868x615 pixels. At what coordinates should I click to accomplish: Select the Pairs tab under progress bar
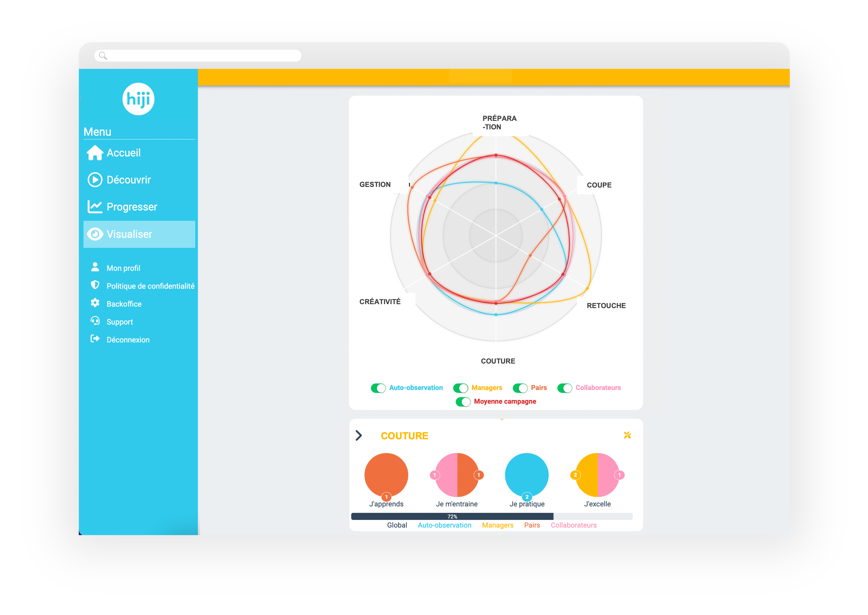click(x=532, y=525)
